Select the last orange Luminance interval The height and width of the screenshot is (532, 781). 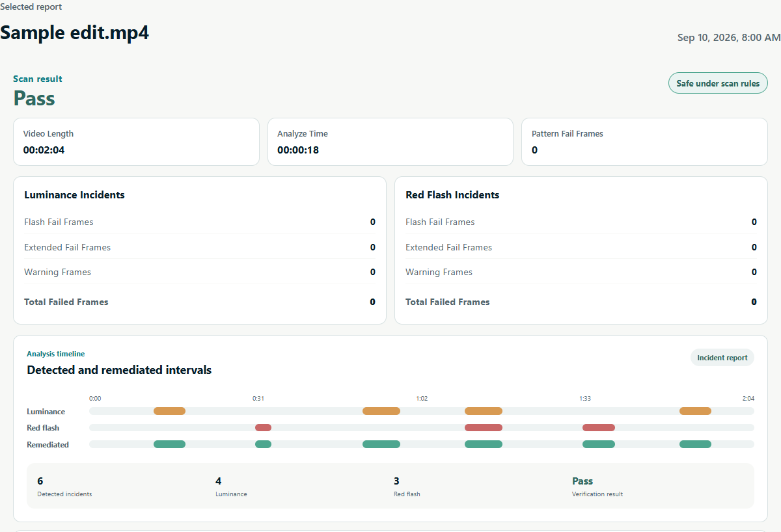(695, 411)
